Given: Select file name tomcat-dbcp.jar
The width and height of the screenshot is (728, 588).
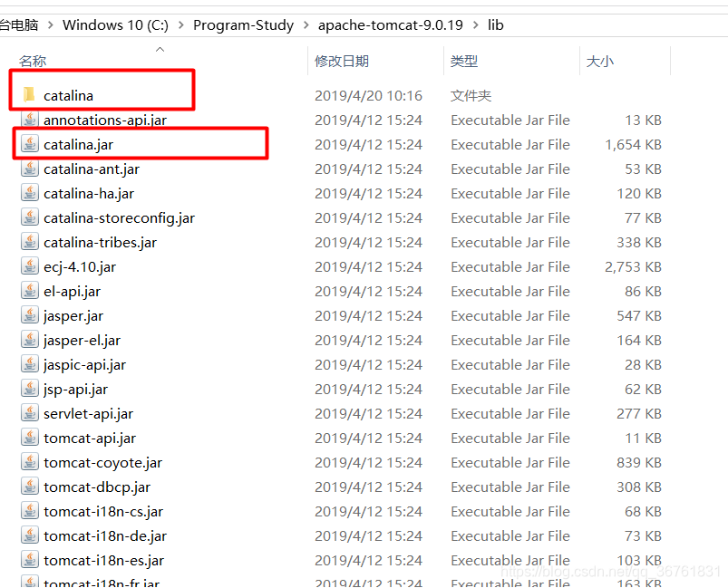Looking at the screenshot, I should click(x=97, y=487).
